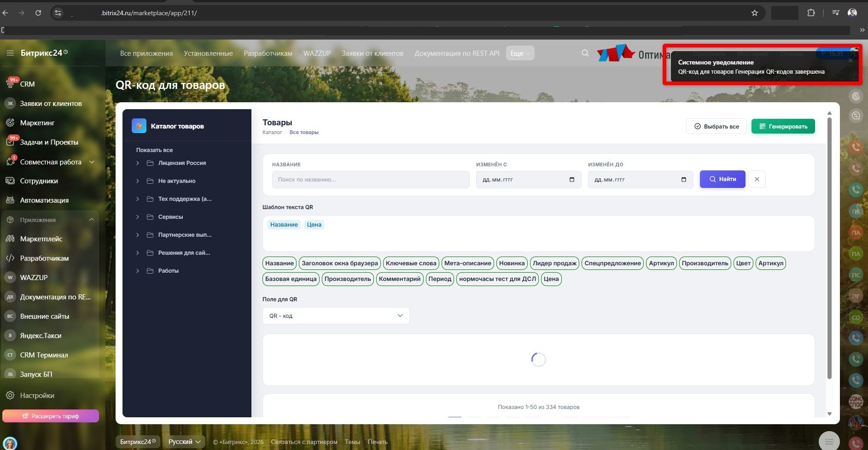Click the address bar URL

point(149,13)
